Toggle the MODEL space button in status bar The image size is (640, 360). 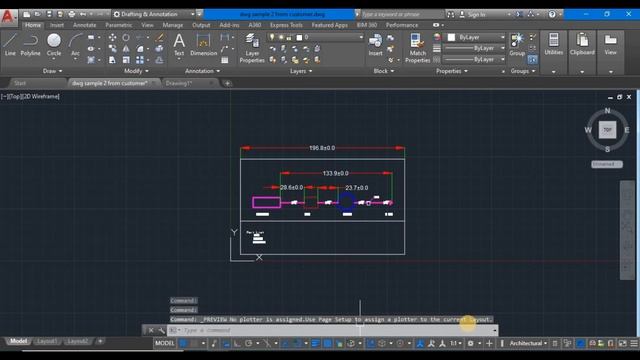click(x=164, y=343)
